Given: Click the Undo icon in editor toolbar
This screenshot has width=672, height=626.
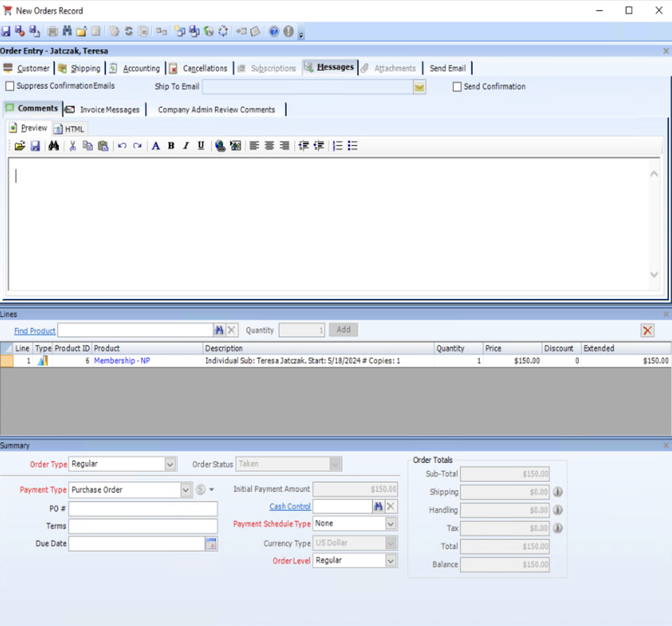Looking at the screenshot, I should [x=122, y=146].
